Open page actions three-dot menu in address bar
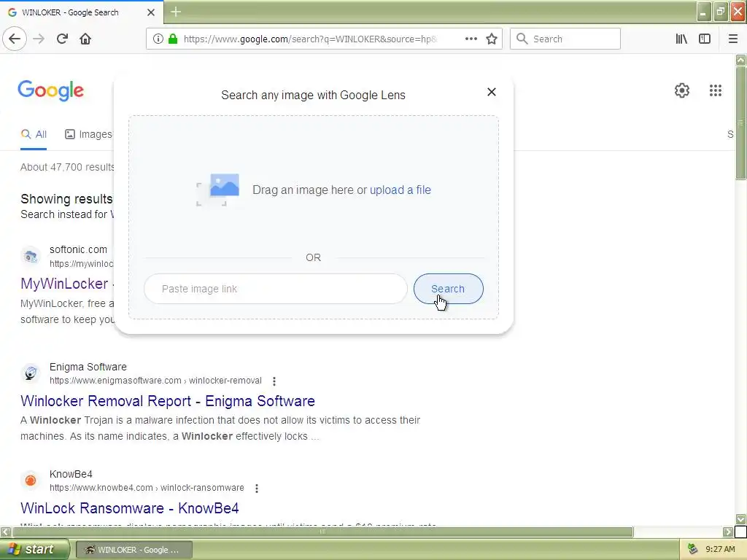 [471, 39]
